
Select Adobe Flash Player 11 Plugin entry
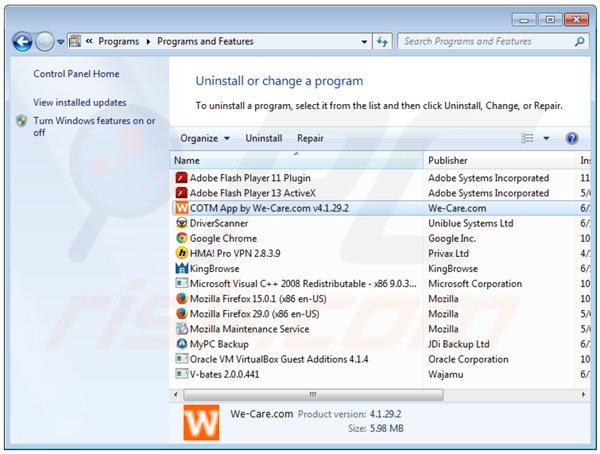[250, 178]
